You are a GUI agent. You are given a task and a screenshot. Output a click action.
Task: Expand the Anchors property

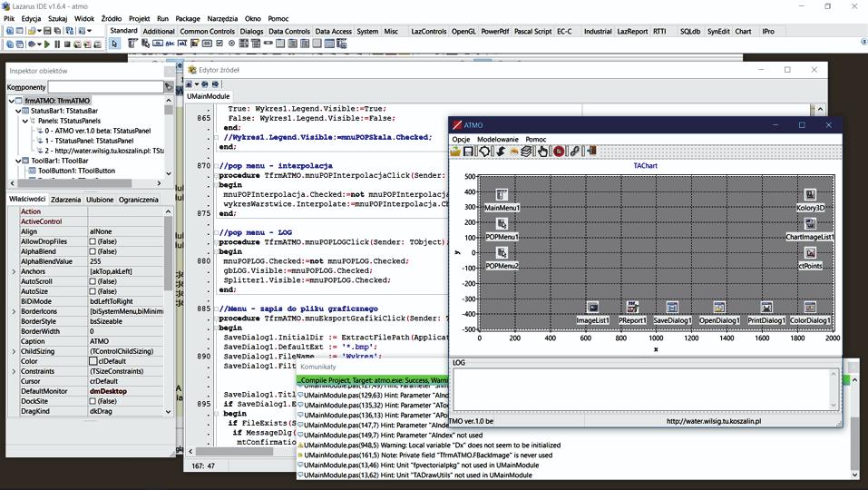tap(14, 271)
